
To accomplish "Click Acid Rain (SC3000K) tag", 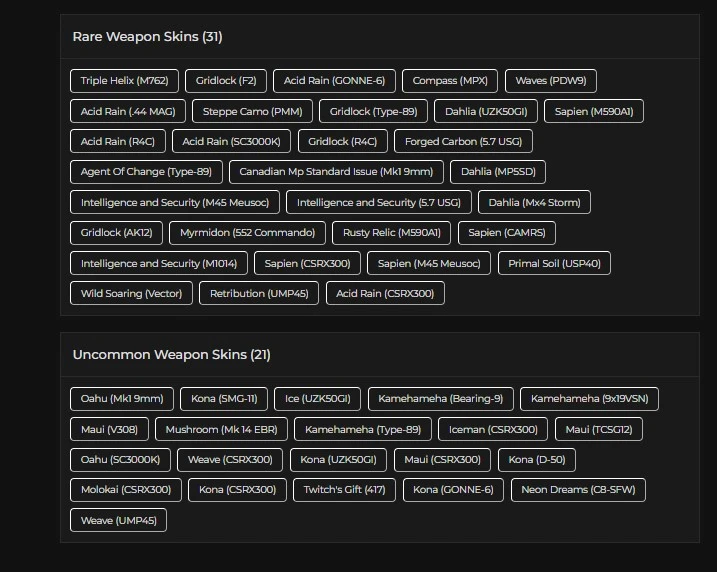I will pyautogui.click(x=231, y=141).
